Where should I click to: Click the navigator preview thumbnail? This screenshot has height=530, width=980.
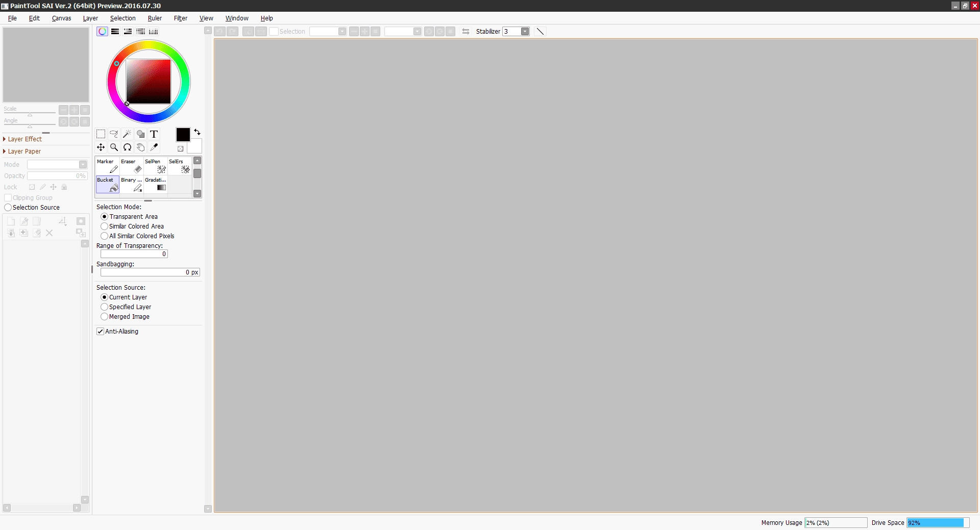coord(46,65)
